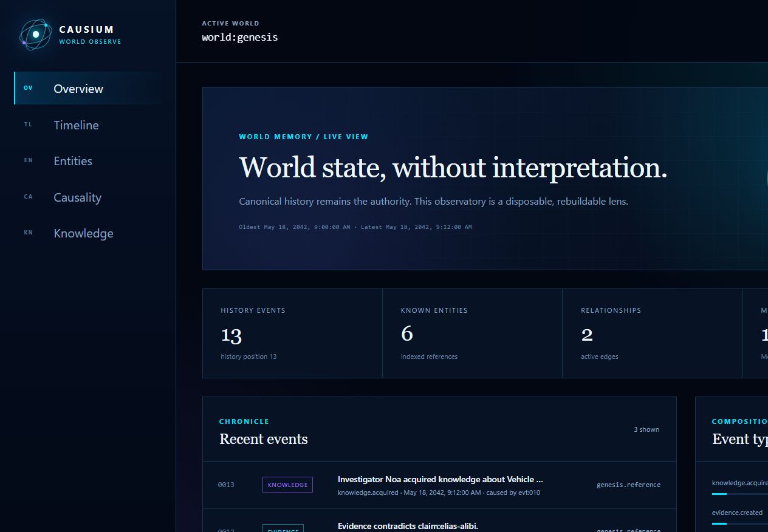This screenshot has width=768, height=532.
Task: Click event number 0013
Action: pos(226,485)
